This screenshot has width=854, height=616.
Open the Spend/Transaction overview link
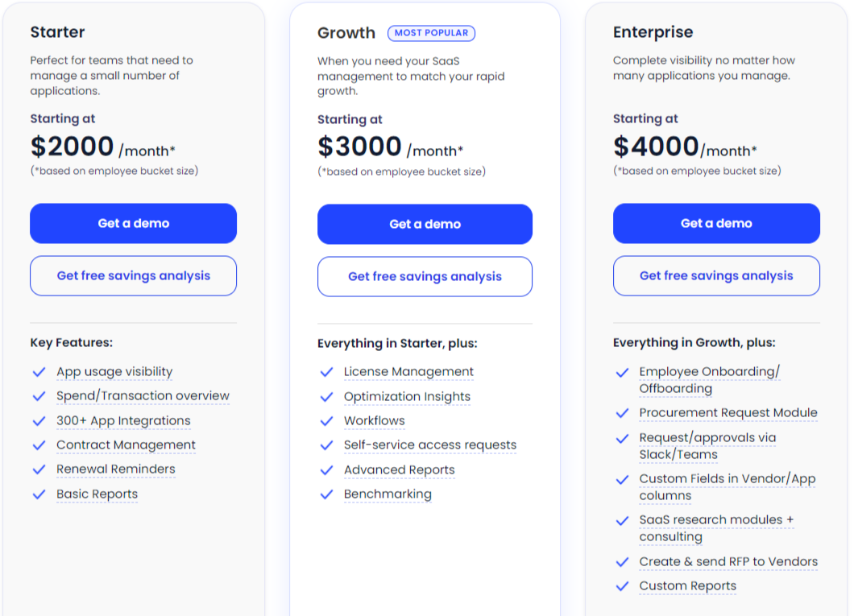(x=143, y=395)
